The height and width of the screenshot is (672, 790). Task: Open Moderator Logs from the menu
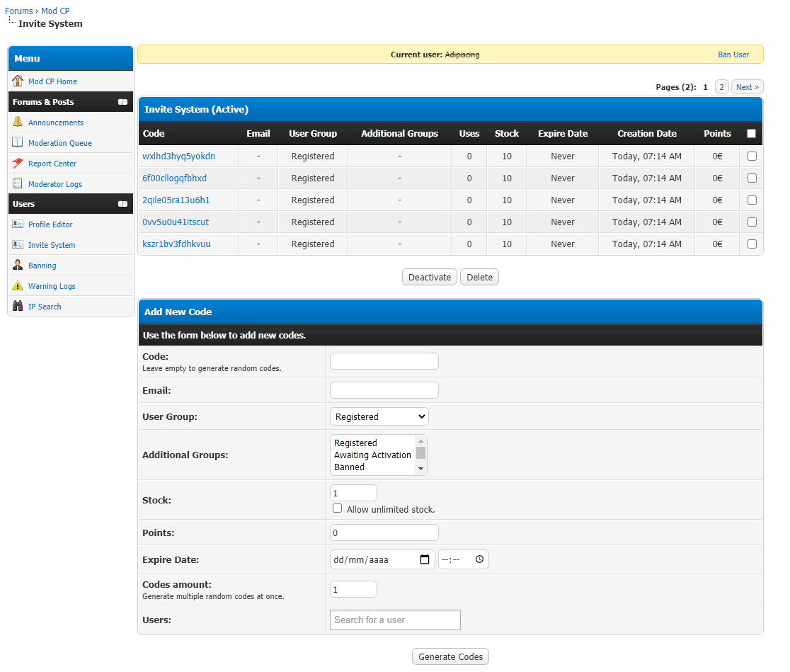[x=55, y=184]
